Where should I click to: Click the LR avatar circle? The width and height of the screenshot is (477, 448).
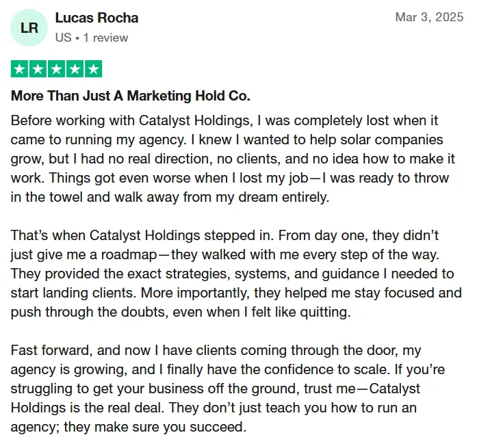click(29, 27)
